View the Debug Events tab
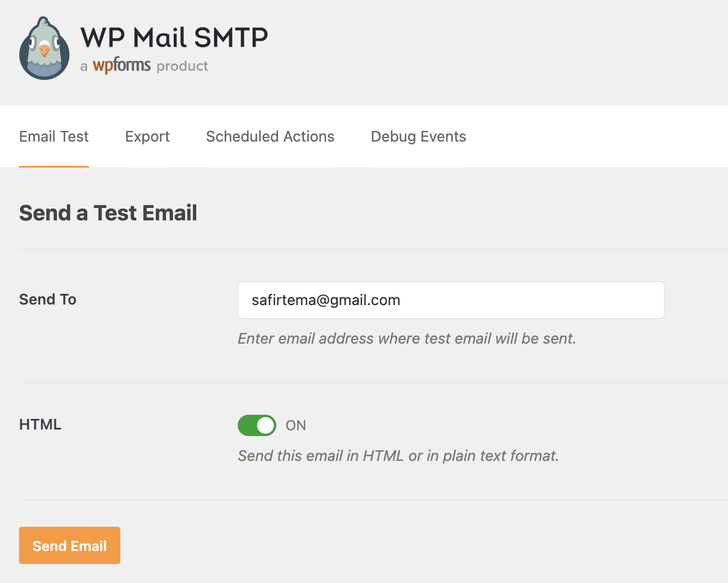Screen dimensions: 728x583 point(419,137)
